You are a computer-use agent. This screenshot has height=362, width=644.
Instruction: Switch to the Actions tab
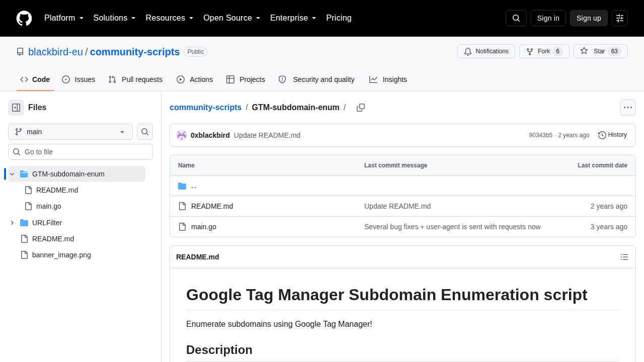[x=195, y=79]
